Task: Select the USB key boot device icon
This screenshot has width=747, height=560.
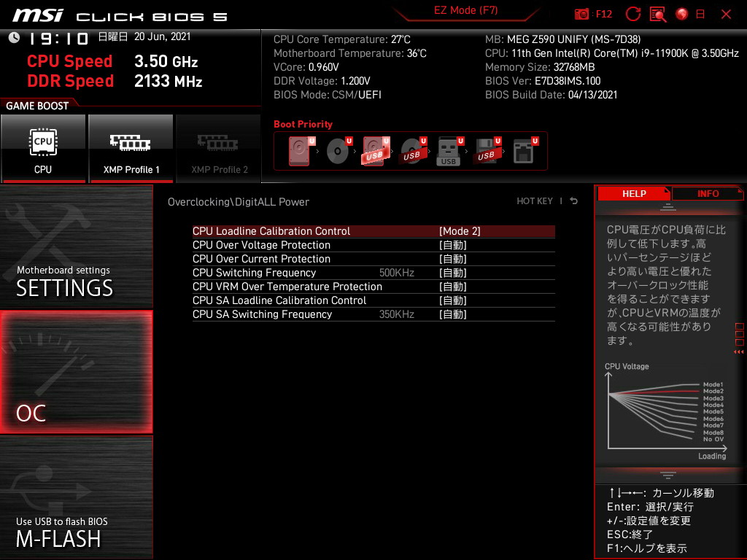Action: (x=449, y=151)
